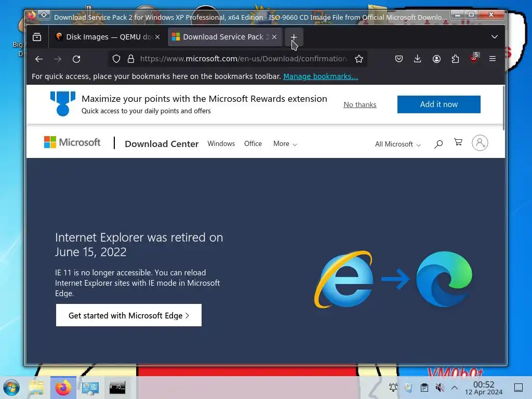The height and width of the screenshot is (399, 532).
Task: Open Microsoft logo home link
Action: (72, 142)
